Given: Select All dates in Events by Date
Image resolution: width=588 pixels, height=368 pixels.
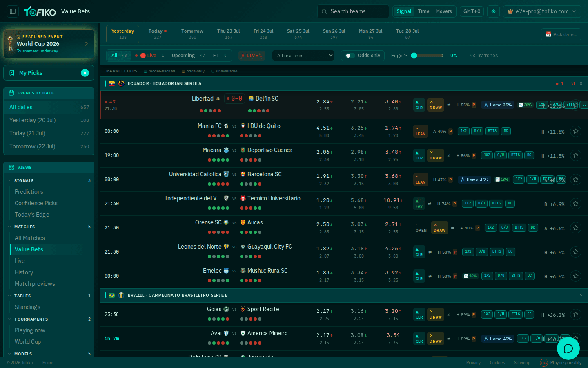Looking at the screenshot, I should click(49, 107).
